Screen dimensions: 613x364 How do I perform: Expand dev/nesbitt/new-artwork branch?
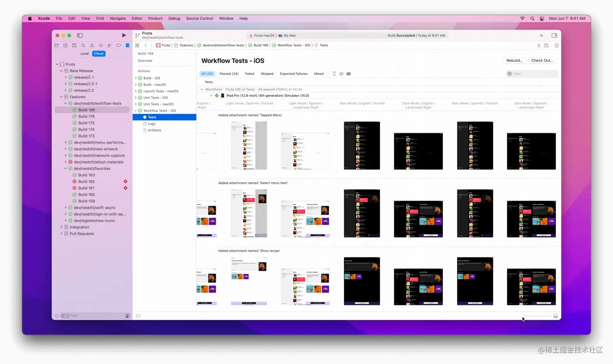pos(66,149)
